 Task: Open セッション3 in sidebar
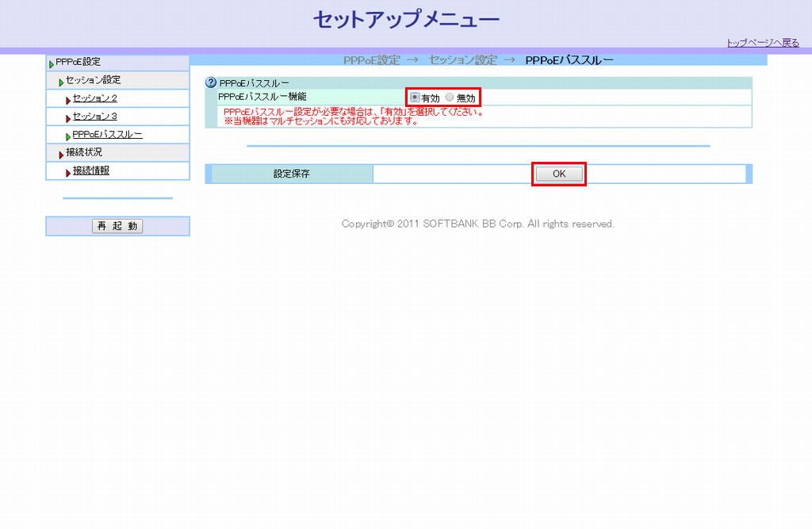95,116
